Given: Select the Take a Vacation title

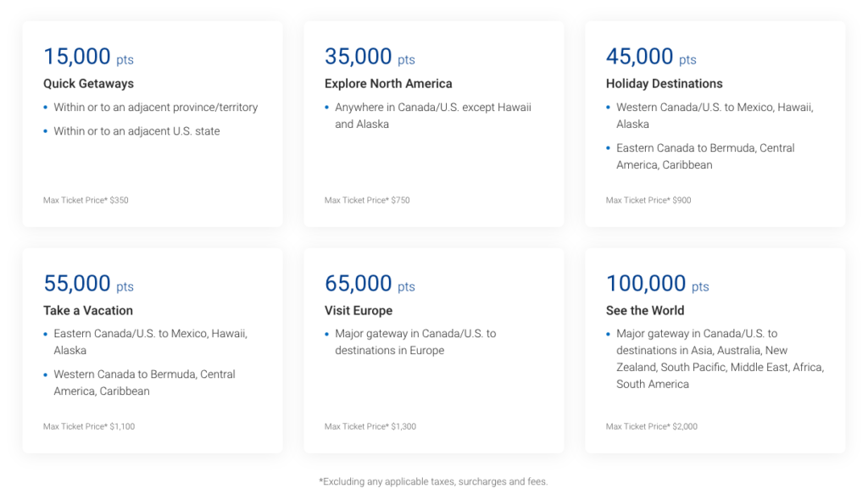Looking at the screenshot, I should coord(88,311).
